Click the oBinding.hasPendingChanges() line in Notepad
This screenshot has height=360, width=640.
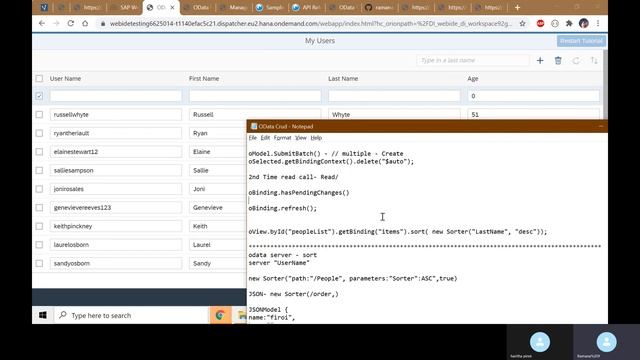(x=299, y=193)
